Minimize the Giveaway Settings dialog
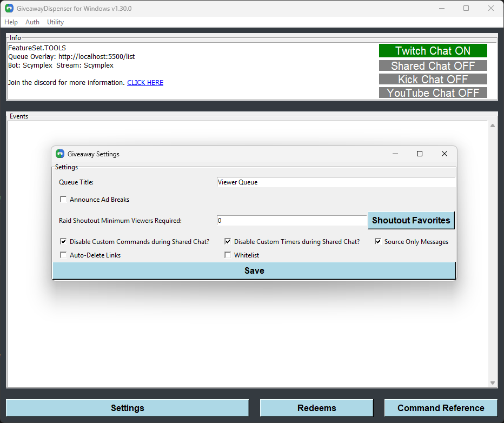Screen dimensions: 504x423 395,154
